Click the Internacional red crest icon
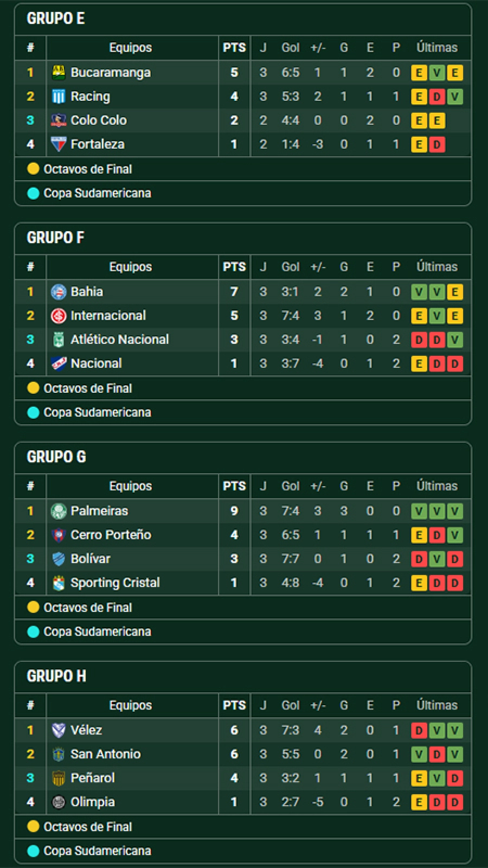Screen dimensions: 488x868 pos(59,316)
